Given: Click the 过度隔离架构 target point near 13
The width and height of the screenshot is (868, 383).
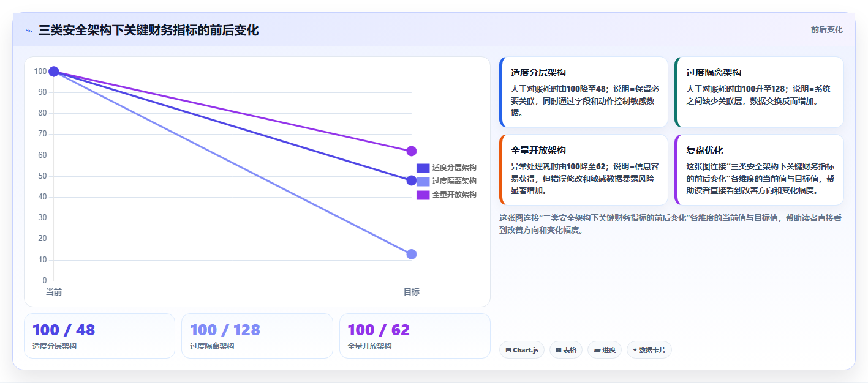Looking at the screenshot, I should pyautogui.click(x=412, y=254).
